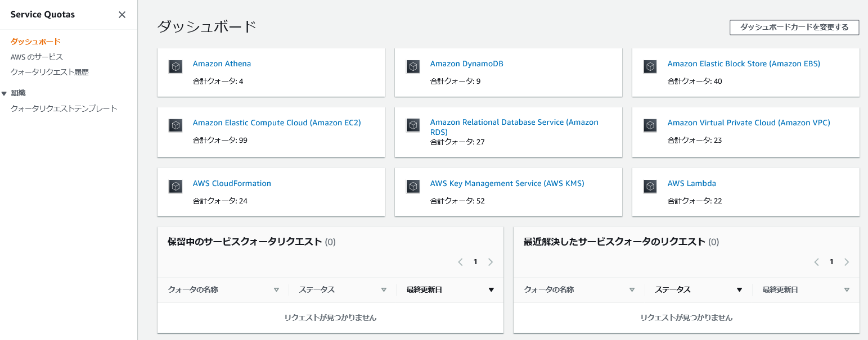The width and height of the screenshot is (868, 340).
Task: Open AWS のサービス in the sidebar
Action: (x=37, y=57)
